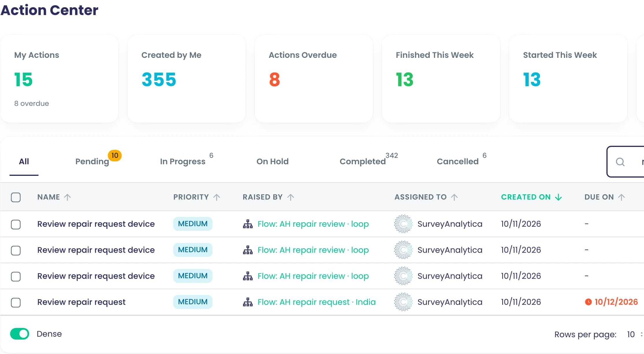Viewport: 644px width, 354px height.
Task: Toggle the select-all checkbox in table header
Action: (x=16, y=197)
